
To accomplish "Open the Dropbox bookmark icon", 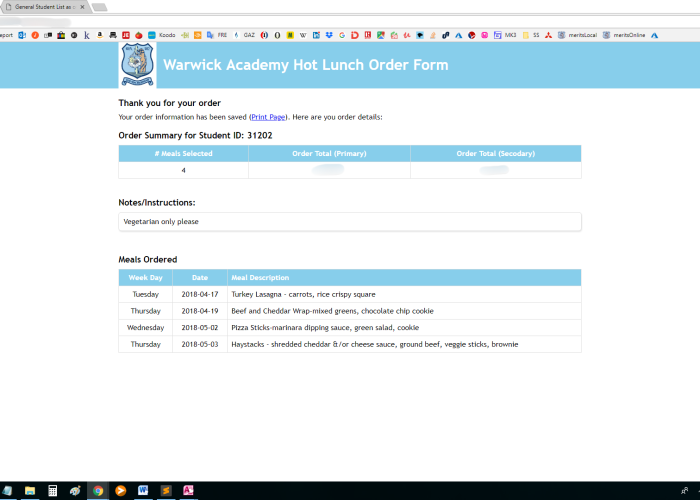I will click(x=329, y=35).
